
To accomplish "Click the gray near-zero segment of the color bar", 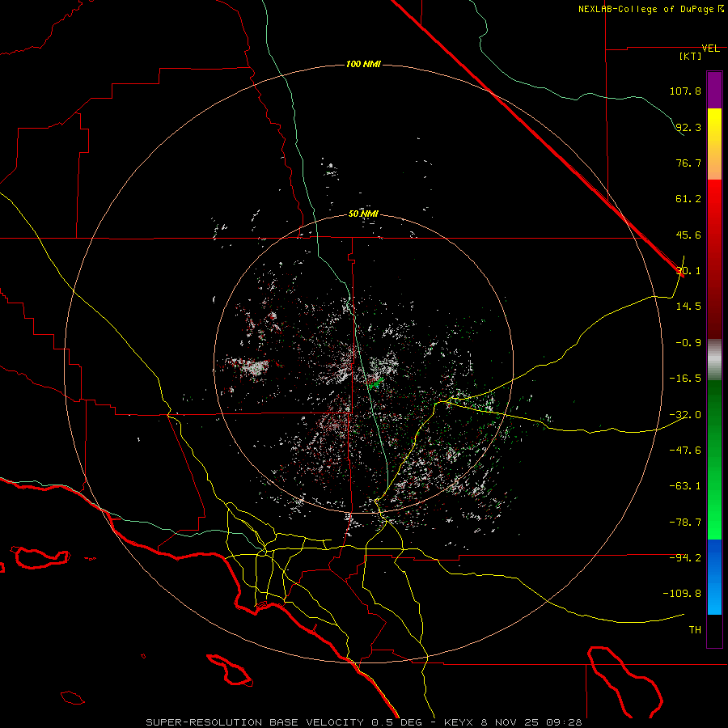I will point(714,360).
